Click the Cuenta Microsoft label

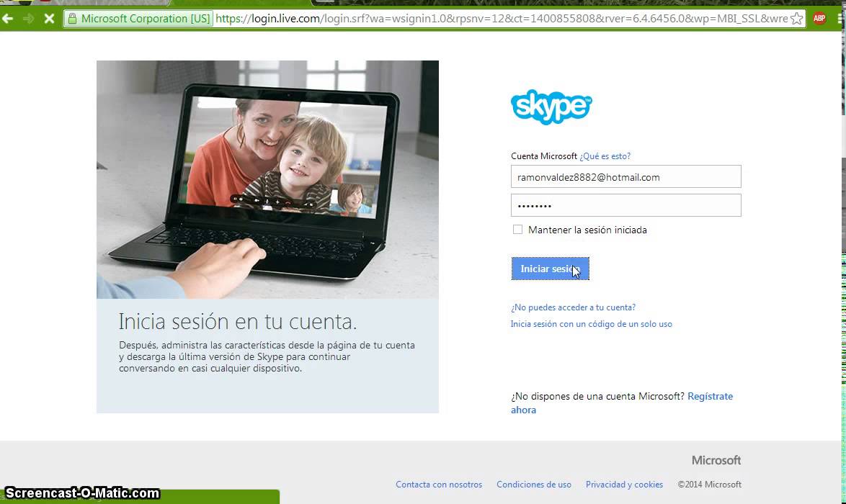click(x=544, y=156)
